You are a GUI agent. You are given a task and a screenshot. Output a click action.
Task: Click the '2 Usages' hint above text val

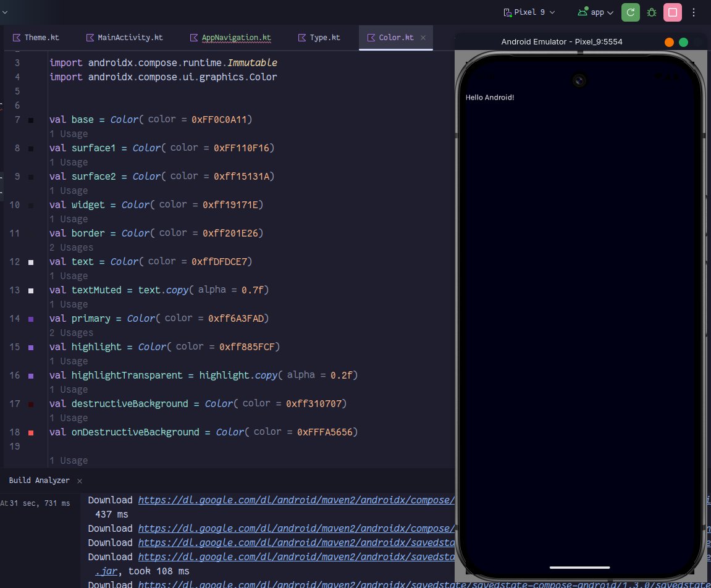(x=71, y=248)
